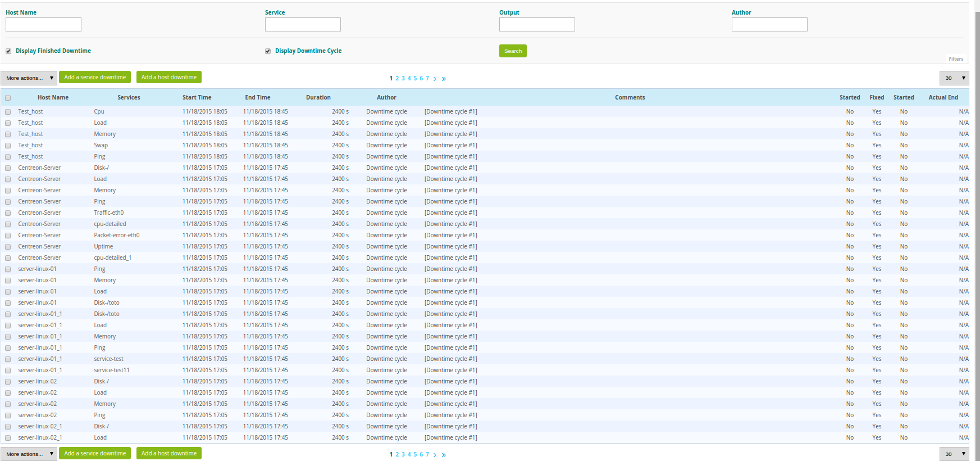Toggle Display Finished Downtime checkbox

(8, 51)
